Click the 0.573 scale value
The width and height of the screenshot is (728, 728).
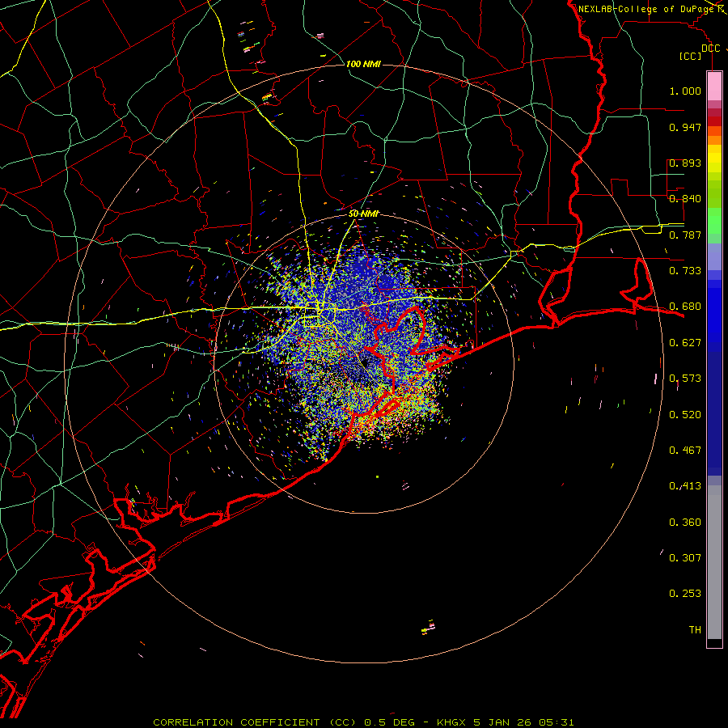click(685, 379)
